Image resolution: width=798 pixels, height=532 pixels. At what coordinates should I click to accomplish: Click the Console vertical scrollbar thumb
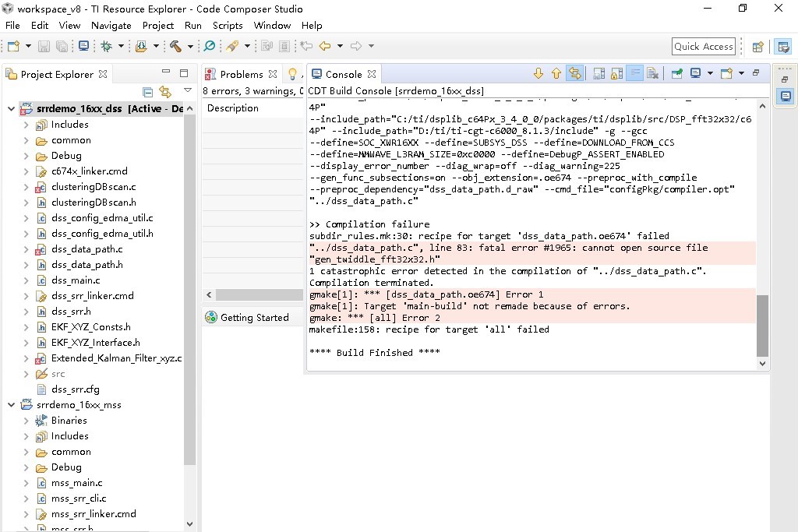tap(762, 326)
